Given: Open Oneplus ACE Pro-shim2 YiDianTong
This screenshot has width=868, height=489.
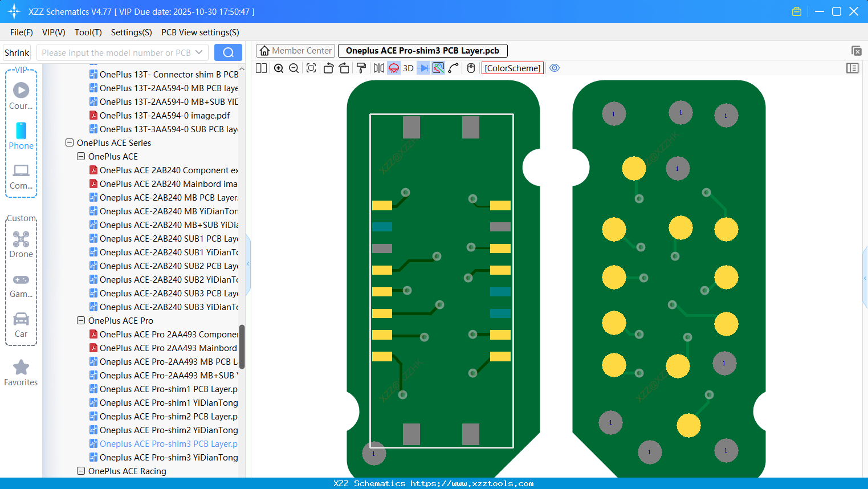Looking at the screenshot, I should (164, 430).
